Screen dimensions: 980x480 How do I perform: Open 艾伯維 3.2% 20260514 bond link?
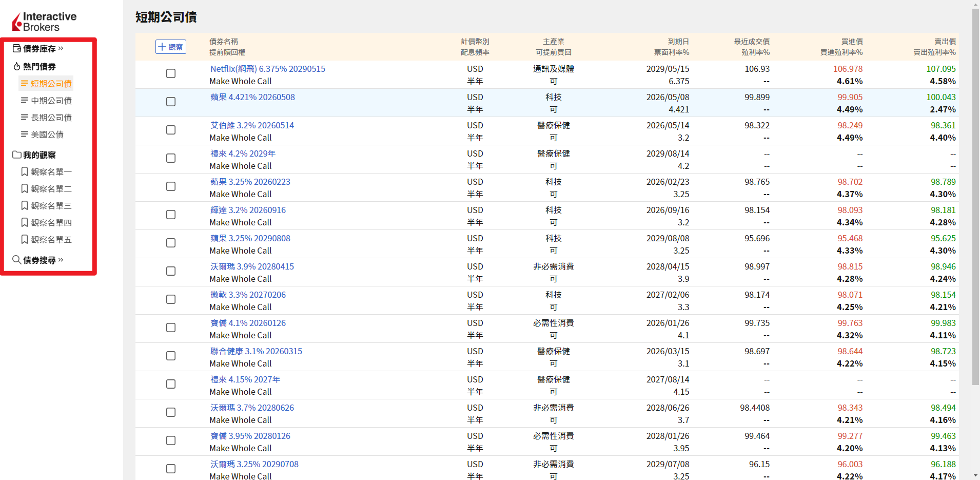pos(252,125)
